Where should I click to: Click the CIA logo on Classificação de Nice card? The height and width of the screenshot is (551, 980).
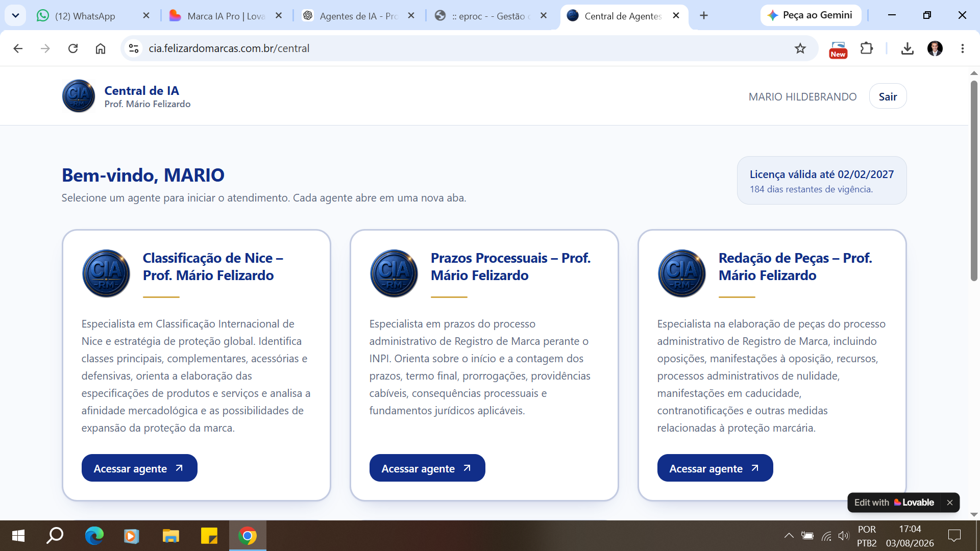(x=106, y=273)
